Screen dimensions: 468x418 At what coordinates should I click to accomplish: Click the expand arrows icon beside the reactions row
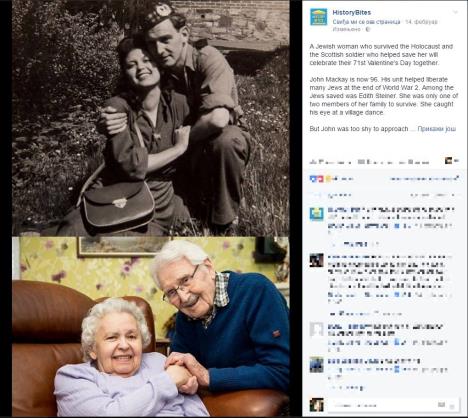tap(457, 178)
